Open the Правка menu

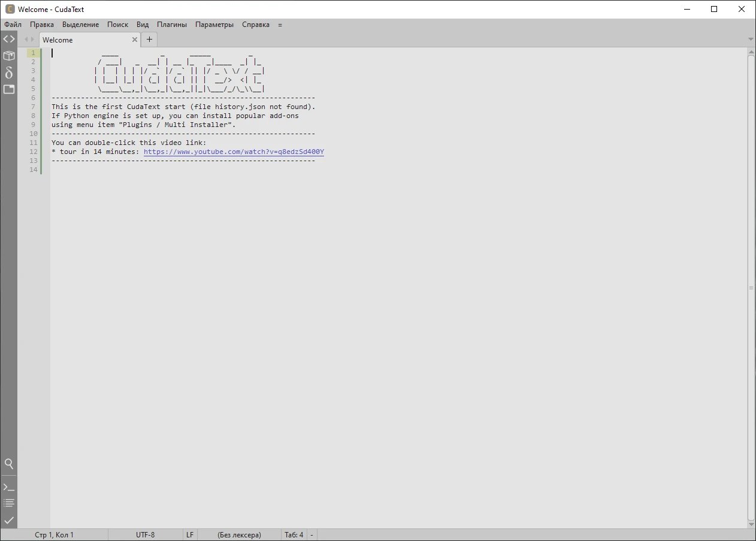[x=42, y=25]
